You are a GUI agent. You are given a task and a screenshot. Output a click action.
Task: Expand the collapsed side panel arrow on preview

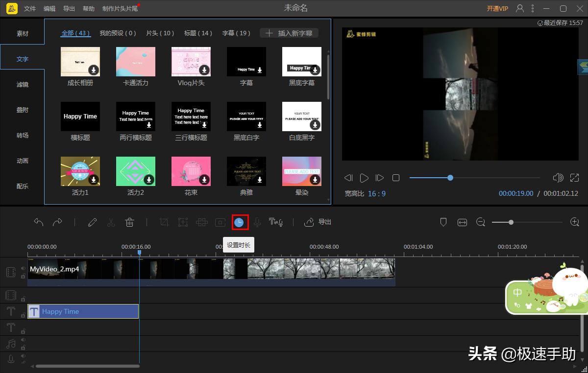(583, 67)
